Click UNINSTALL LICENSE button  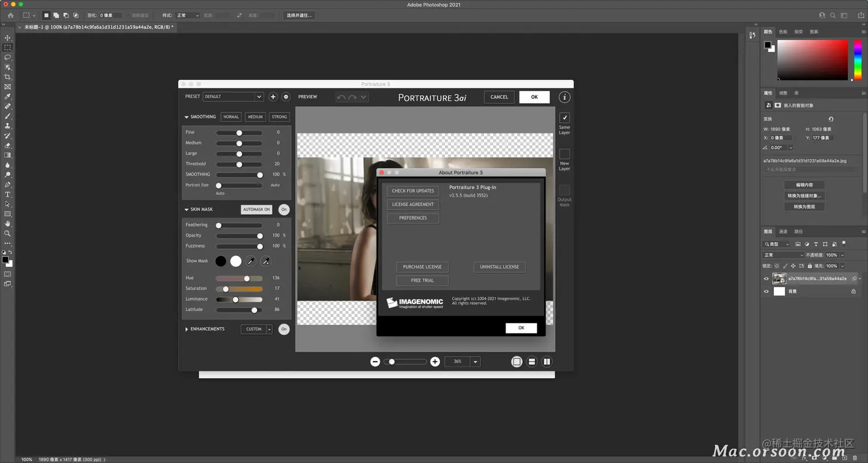(x=499, y=267)
